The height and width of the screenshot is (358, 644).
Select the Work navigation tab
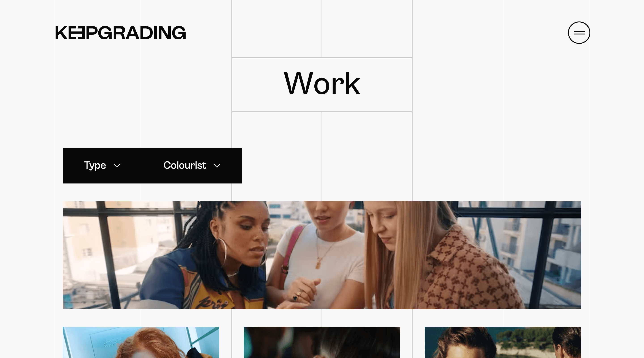pyautogui.click(x=322, y=84)
